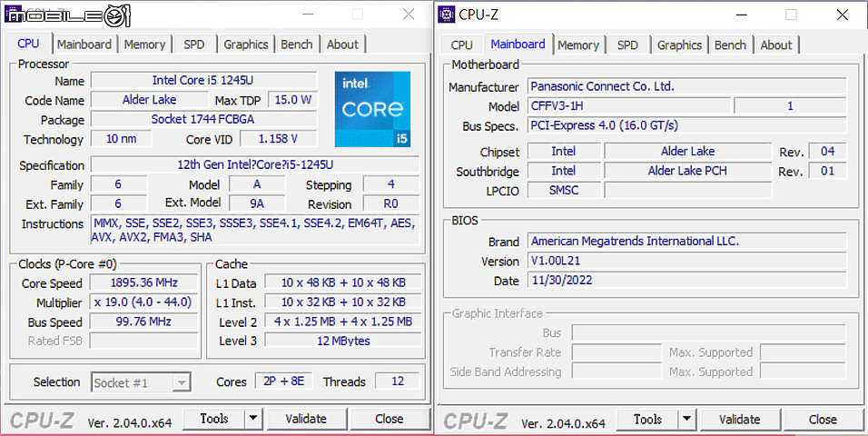Click Close button in left window
The width and height of the screenshot is (868, 436).
[390, 419]
